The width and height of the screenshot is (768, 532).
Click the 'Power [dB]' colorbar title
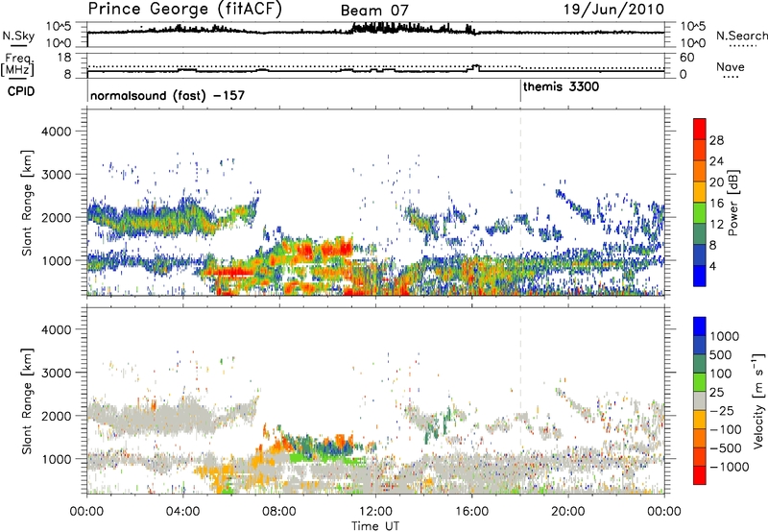coord(732,203)
